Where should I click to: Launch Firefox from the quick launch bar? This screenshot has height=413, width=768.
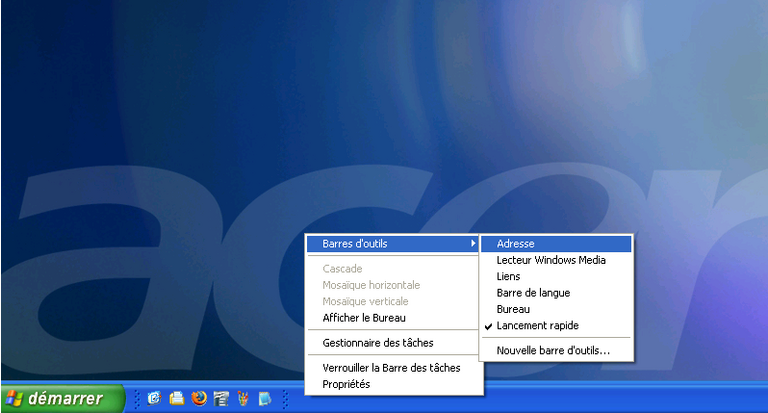click(x=199, y=398)
